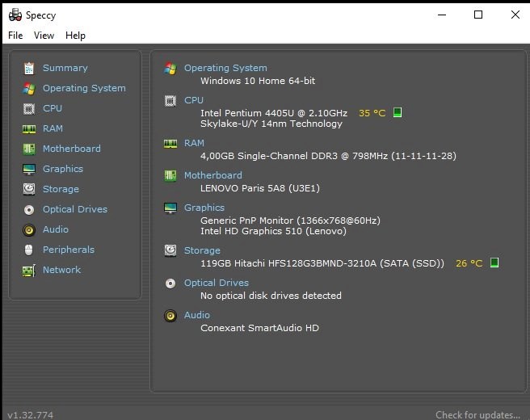Image resolution: width=530 pixels, height=420 pixels.
Task: Click Check for updates link
Action: (478, 415)
